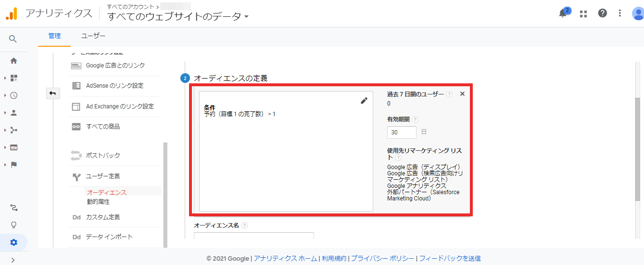
Task: Select オーディエンス sub-item
Action: click(107, 192)
